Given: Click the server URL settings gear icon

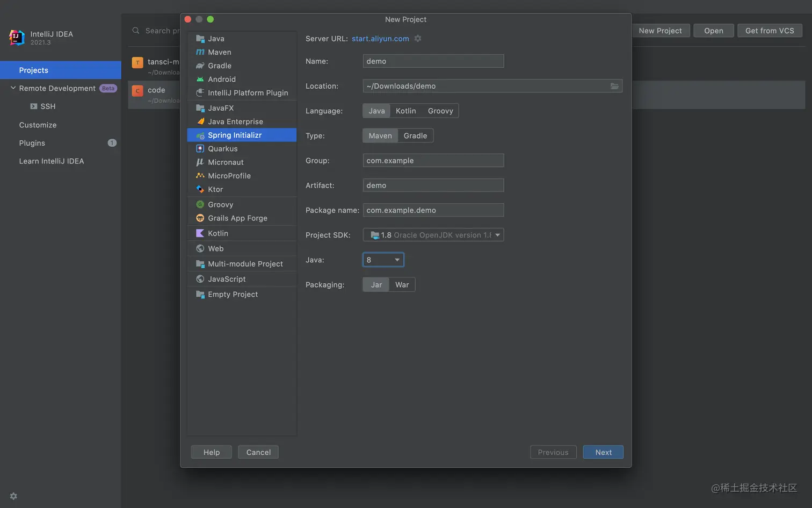Looking at the screenshot, I should pyautogui.click(x=418, y=39).
